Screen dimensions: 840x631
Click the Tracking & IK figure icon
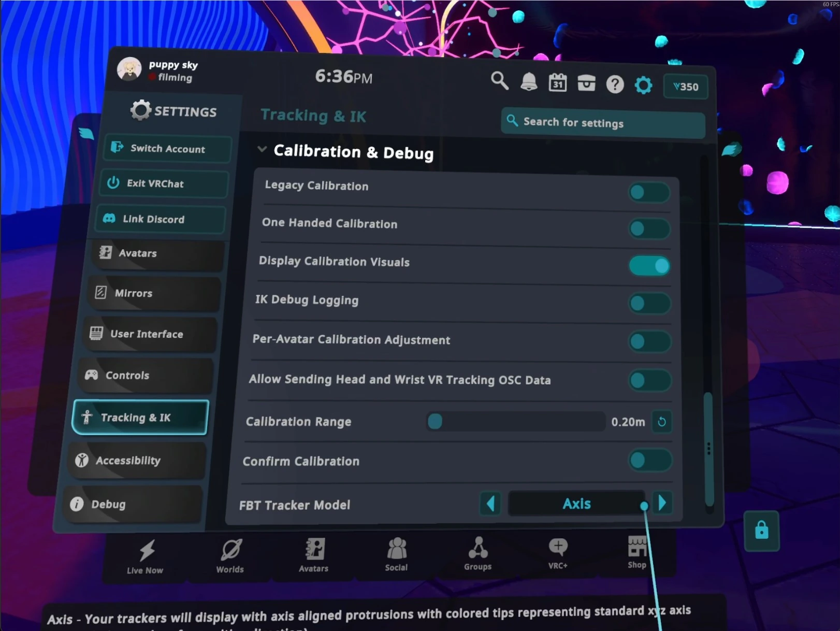pyautogui.click(x=86, y=417)
